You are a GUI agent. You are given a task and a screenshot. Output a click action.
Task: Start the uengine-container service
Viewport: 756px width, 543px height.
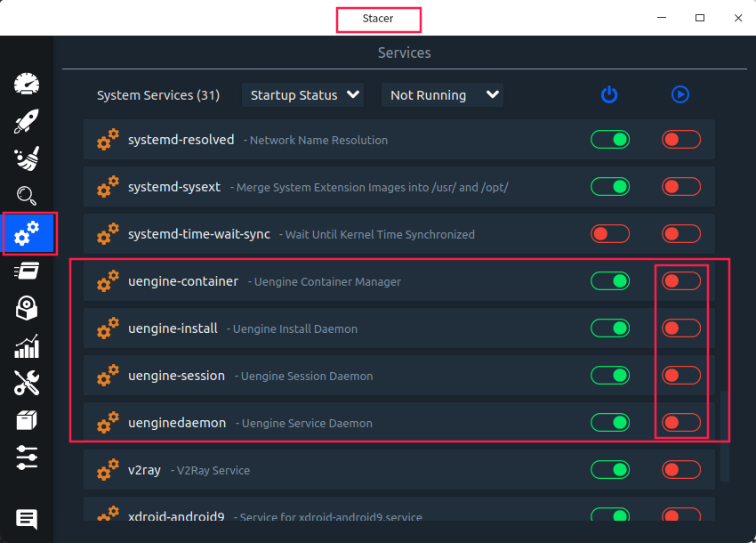680,281
